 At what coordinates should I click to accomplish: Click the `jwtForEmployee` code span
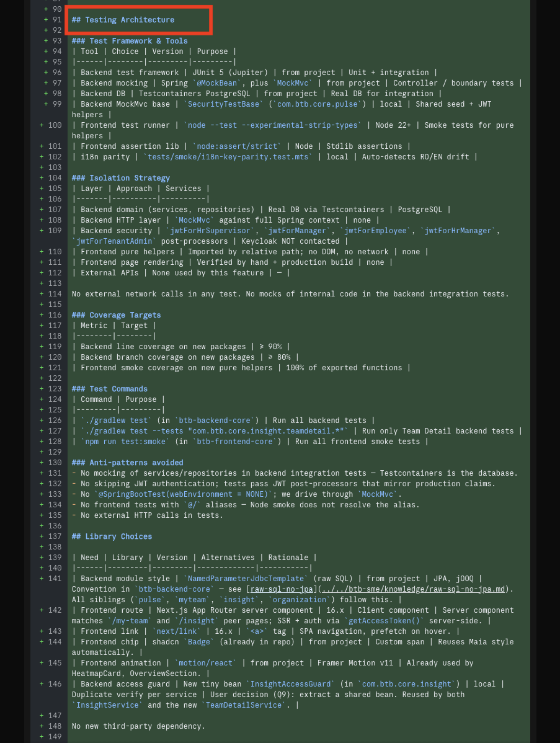pos(376,231)
